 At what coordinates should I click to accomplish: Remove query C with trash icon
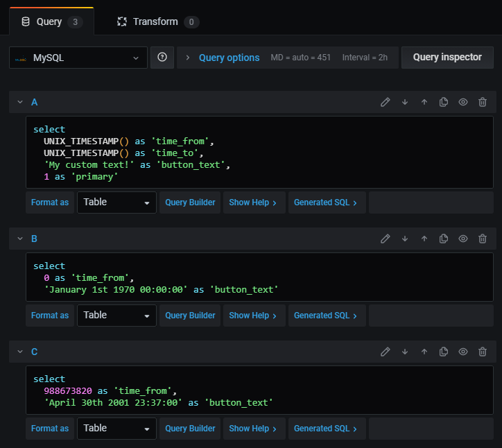(483, 352)
